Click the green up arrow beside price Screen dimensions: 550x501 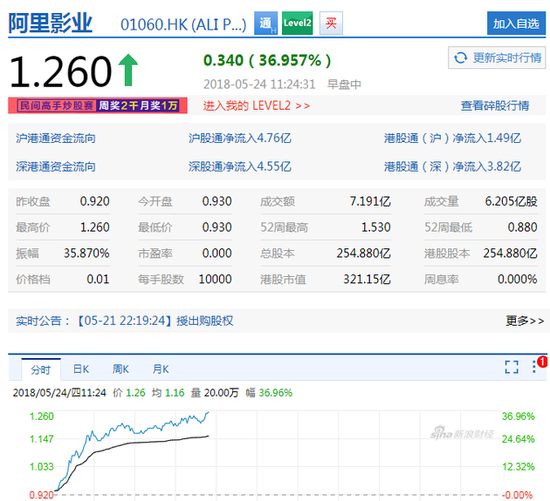pos(128,70)
